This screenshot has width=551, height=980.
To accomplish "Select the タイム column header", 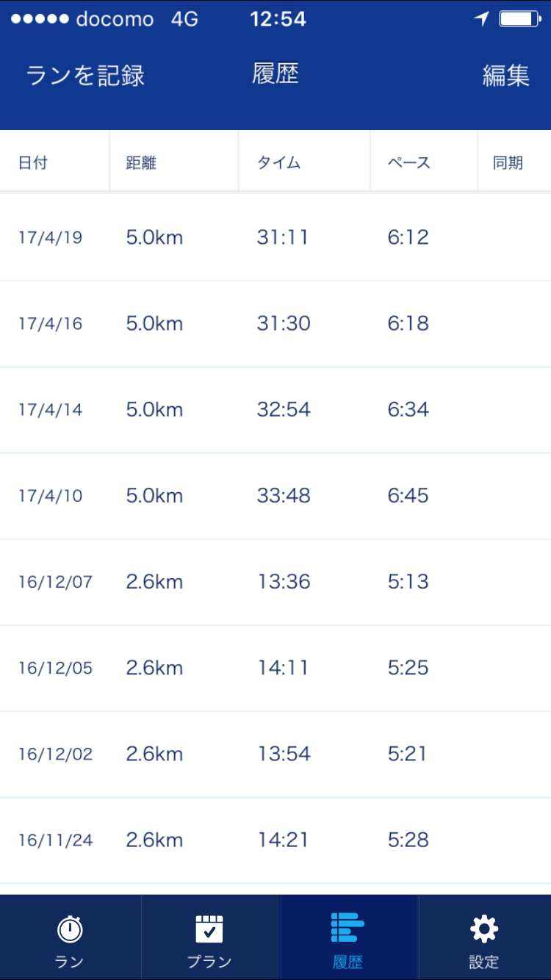I will 279,162.
